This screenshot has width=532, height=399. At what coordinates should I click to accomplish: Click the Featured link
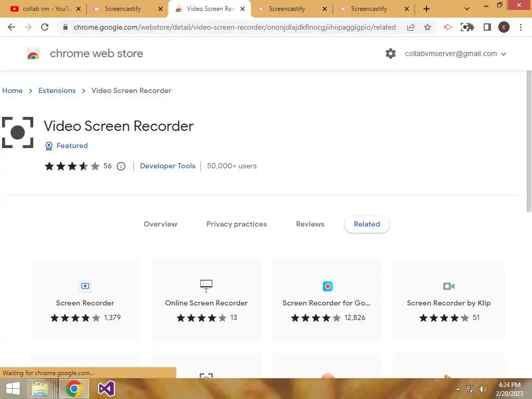(x=72, y=145)
